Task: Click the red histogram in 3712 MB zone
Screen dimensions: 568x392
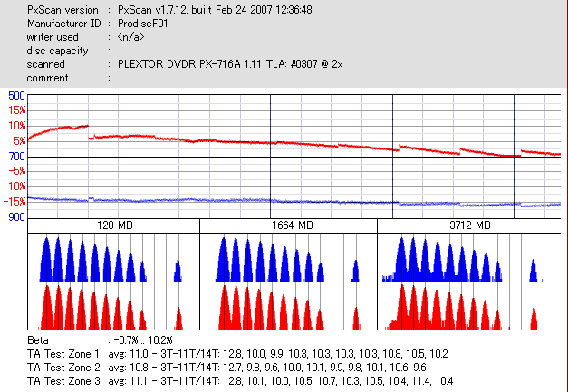Action: (x=461, y=307)
